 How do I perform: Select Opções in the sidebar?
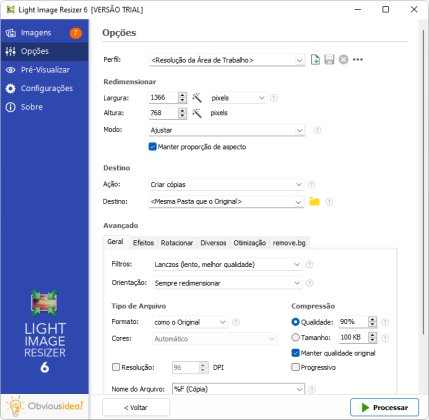pos(44,51)
